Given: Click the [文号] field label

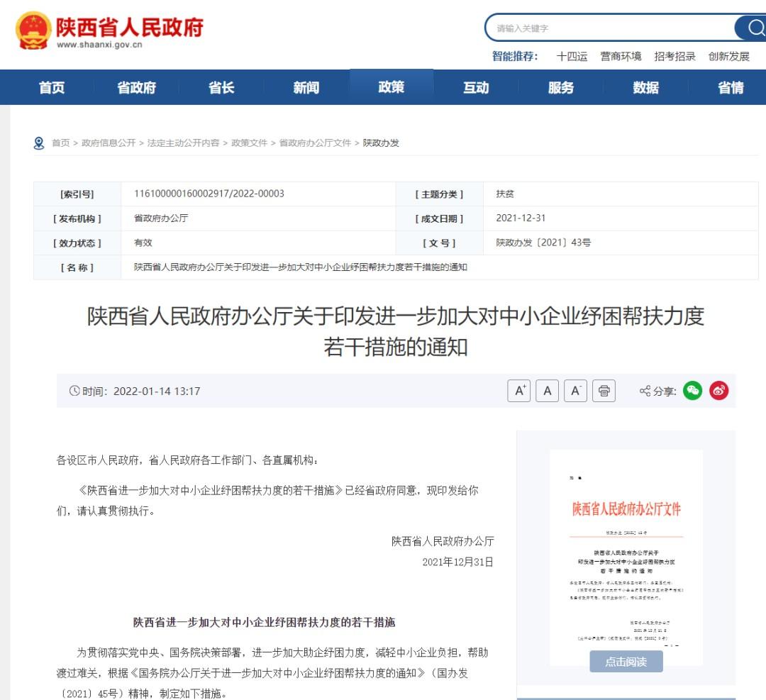Looking at the screenshot, I should pyautogui.click(x=439, y=243).
